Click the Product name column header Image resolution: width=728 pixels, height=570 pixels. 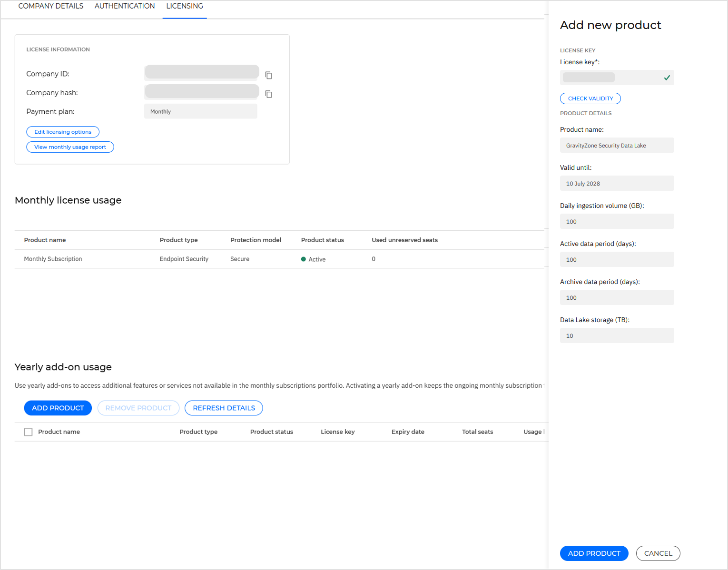(45, 240)
